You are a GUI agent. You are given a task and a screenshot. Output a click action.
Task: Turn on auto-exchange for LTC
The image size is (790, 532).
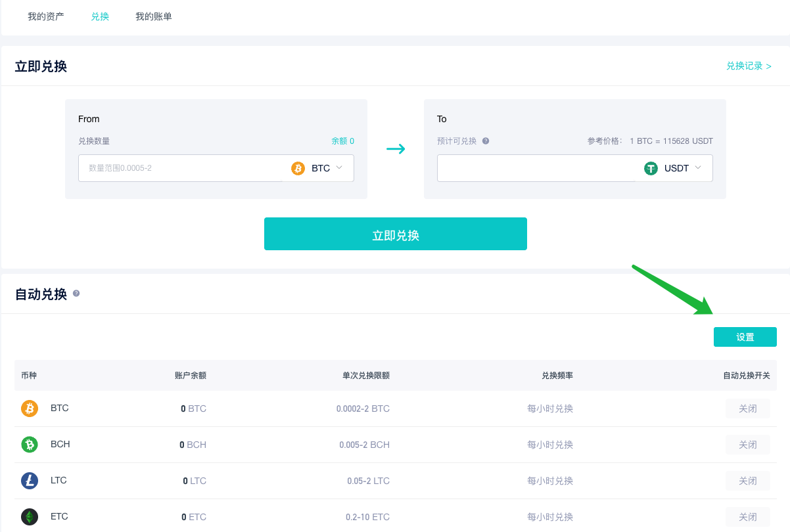pyautogui.click(x=747, y=480)
